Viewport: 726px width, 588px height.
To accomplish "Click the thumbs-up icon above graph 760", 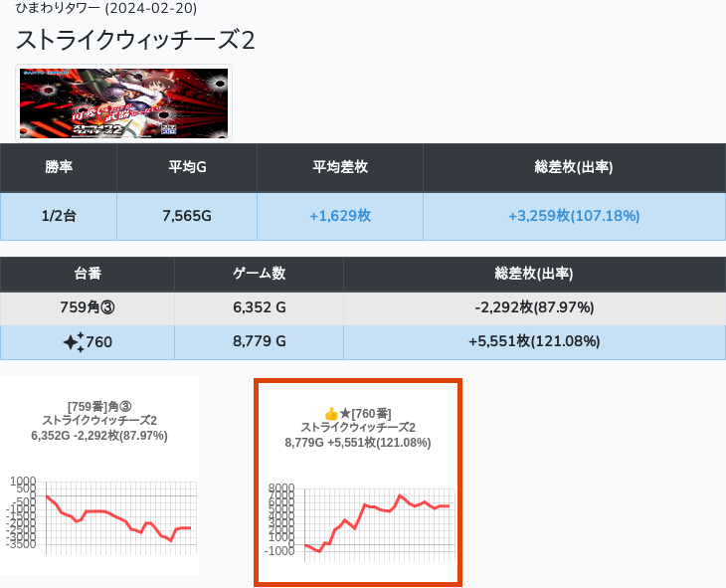I will tap(332, 413).
